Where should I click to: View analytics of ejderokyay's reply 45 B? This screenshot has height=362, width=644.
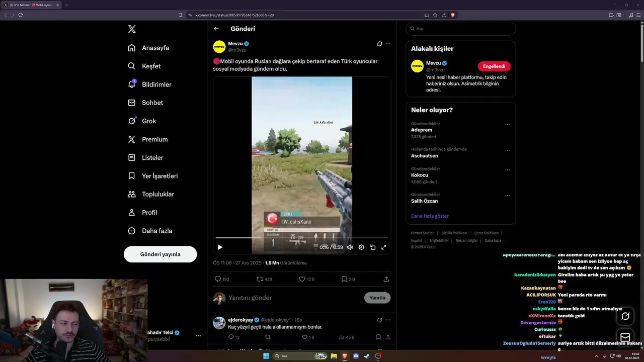click(x=347, y=337)
